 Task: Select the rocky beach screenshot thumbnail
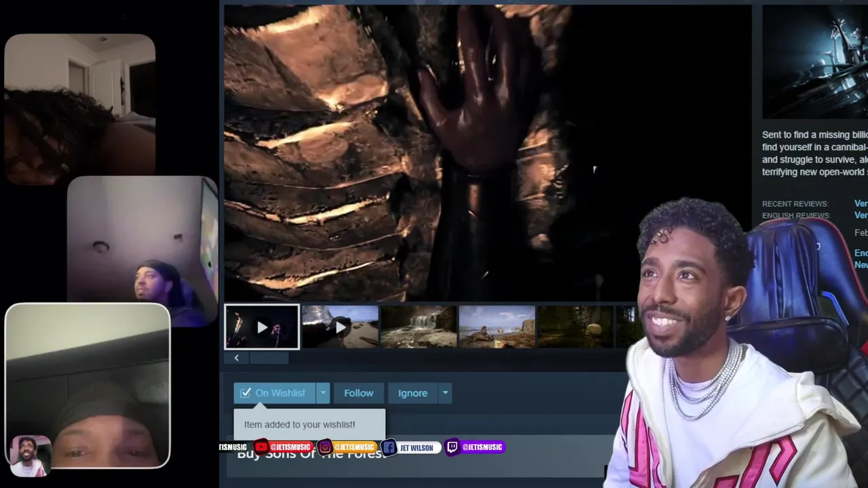tap(497, 327)
